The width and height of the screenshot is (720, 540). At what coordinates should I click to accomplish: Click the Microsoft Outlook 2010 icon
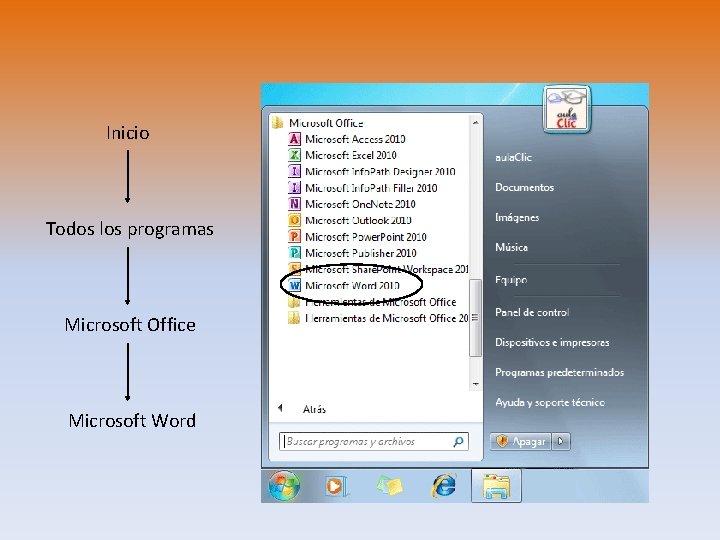pyautogui.click(x=294, y=220)
